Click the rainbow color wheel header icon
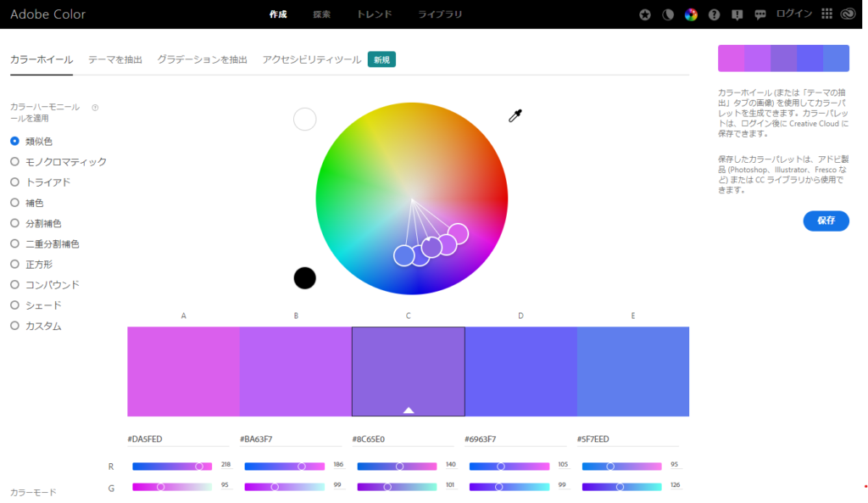The width and height of the screenshot is (868, 503). [691, 14]
